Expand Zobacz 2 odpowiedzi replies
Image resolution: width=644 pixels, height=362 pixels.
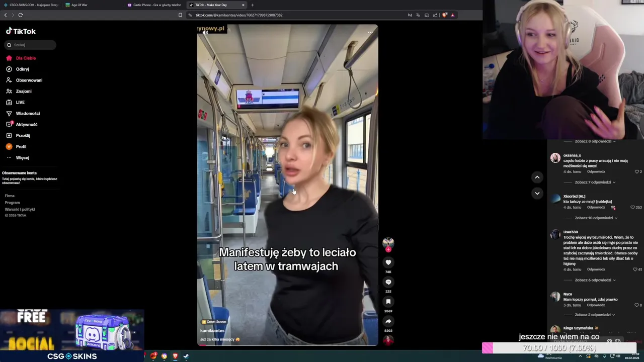pyautogui.click(x=595, y=315)
